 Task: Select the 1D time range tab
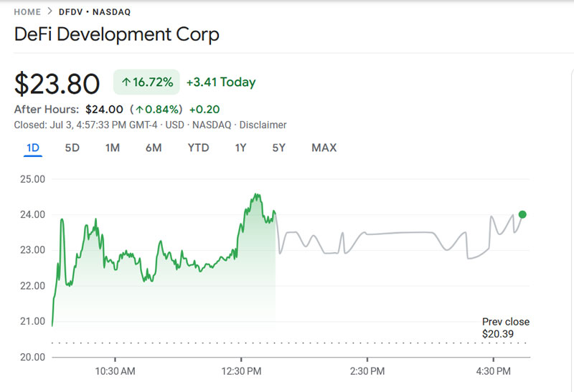point(33,148)
